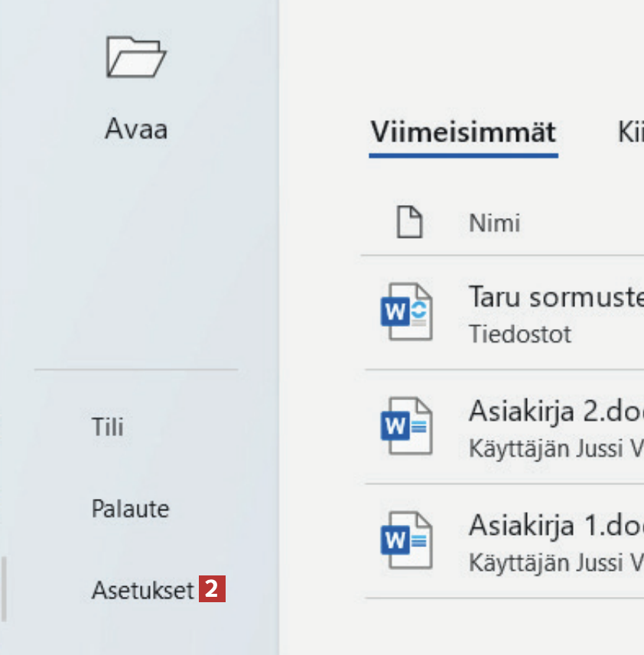Open Asetukset options

(x=142, y=590)
